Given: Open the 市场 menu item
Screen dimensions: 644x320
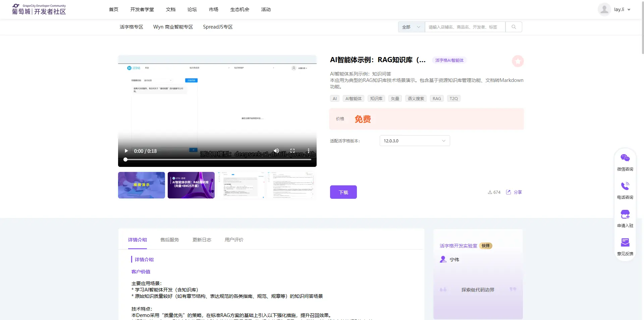Looking at the screenshot, I should pyautogui.click(x=214, y=9).
